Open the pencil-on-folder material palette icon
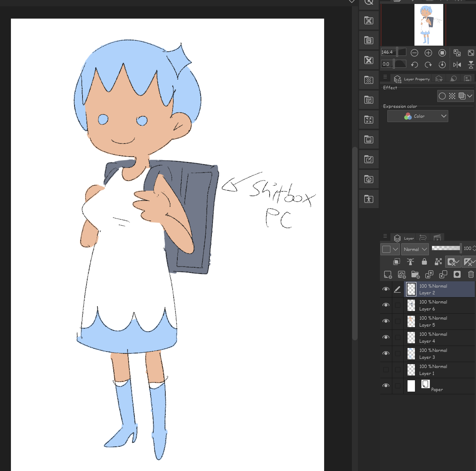The width and height of the screenshot is (476, 471). click(369, 159)
